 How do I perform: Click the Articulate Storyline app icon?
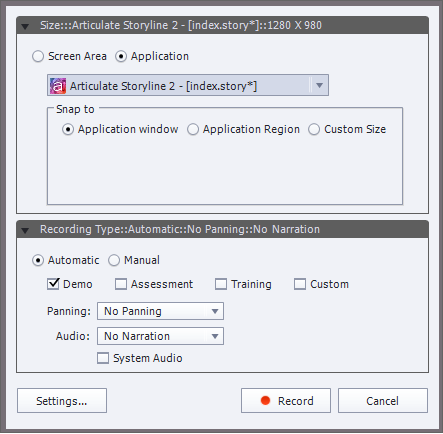tap(58, 86)
